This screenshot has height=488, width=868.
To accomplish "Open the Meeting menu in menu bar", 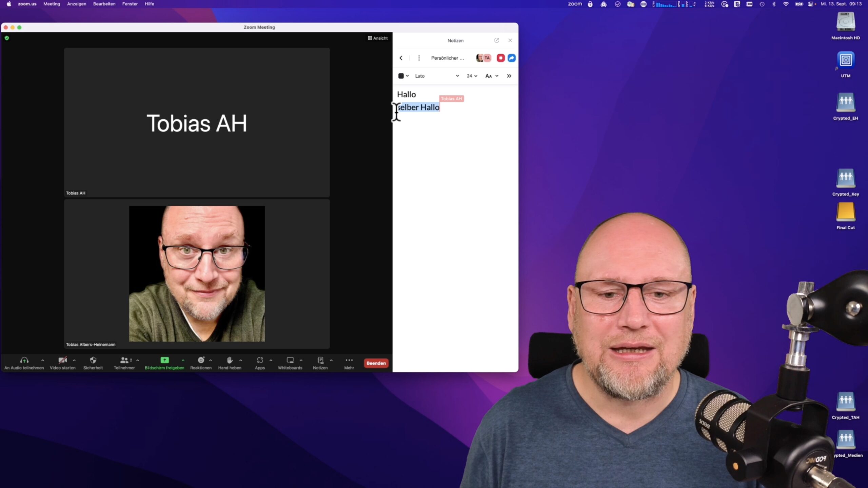I will click(x=52, y=4).
